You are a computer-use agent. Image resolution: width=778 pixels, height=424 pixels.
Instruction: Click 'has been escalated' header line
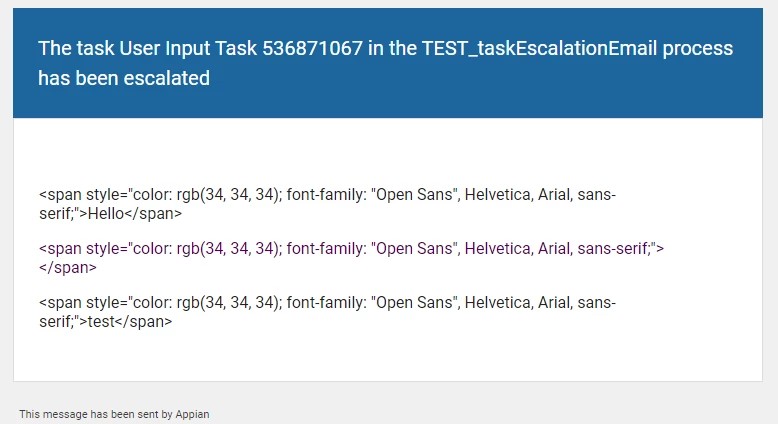click(x=124, y=78)
